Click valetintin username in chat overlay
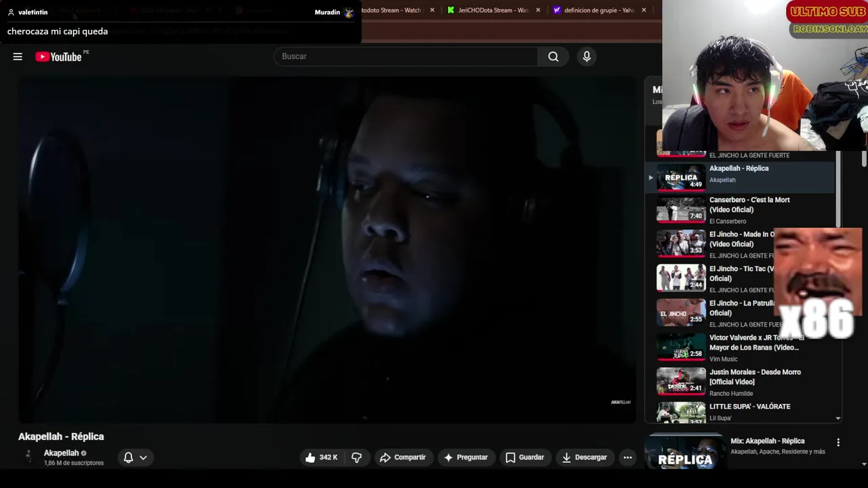The width and height of the screenshot is (868, 488). point(33,12)
